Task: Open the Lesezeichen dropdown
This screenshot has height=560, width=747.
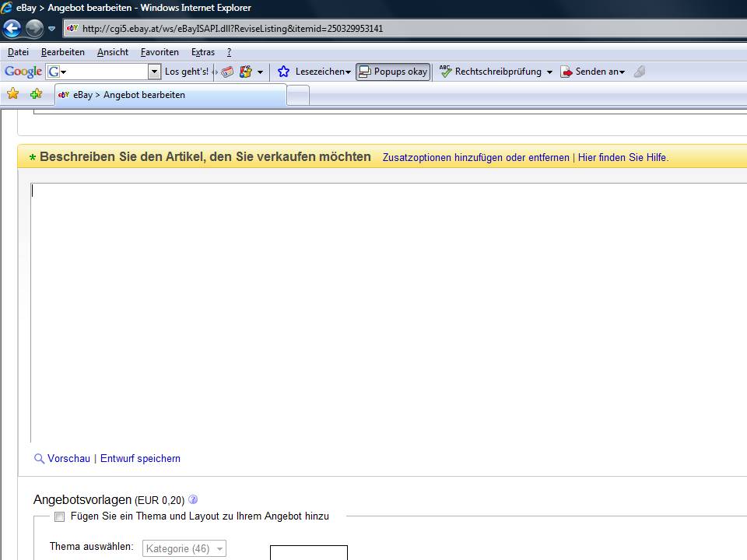Action: [x=323, y=72]
